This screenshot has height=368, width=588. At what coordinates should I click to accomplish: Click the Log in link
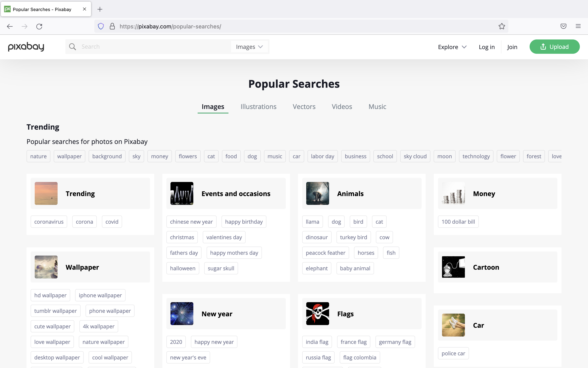[x=487, y=47]
